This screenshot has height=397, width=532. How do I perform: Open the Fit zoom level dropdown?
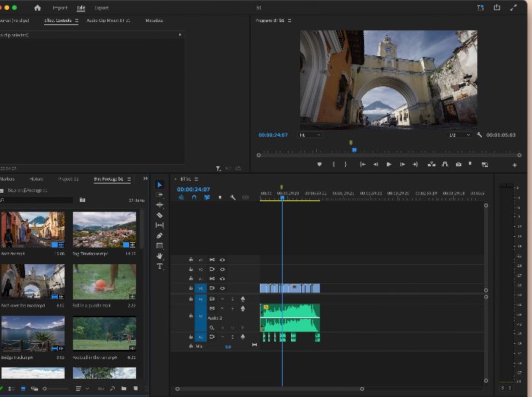(x=310, y=135)
